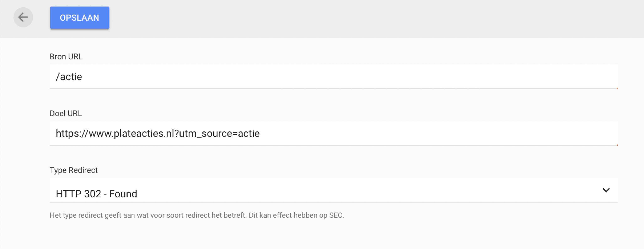This screenshot has width=644, height=249.
Task: Go back using the left arrow icon
Action: (23, 17)
